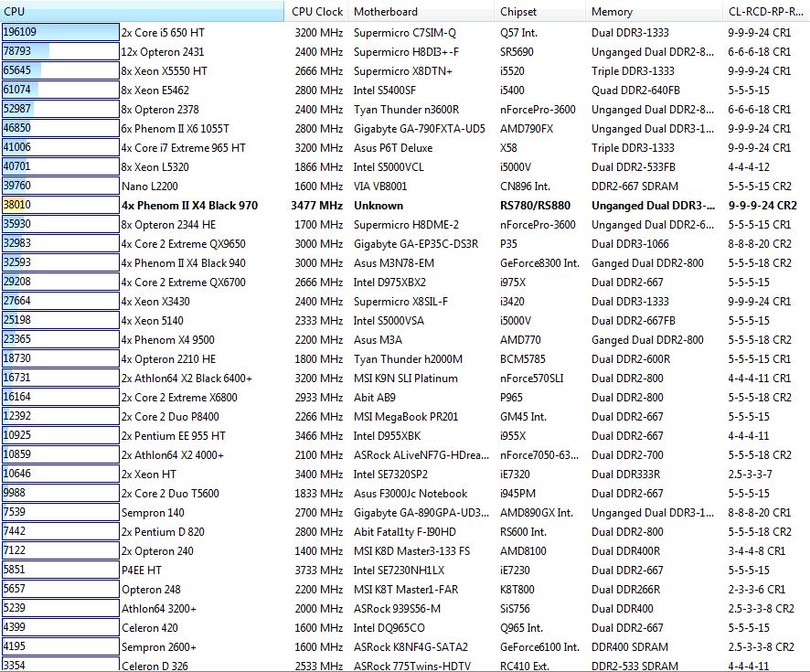Select the 78793 score bar
Viewport: 810px width, 672px height.
(x=60, y=51)
